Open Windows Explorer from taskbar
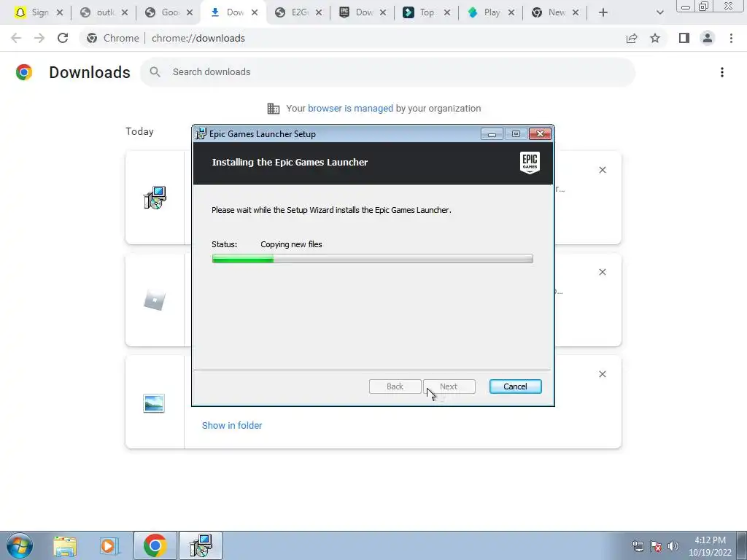 pos(65,545)
